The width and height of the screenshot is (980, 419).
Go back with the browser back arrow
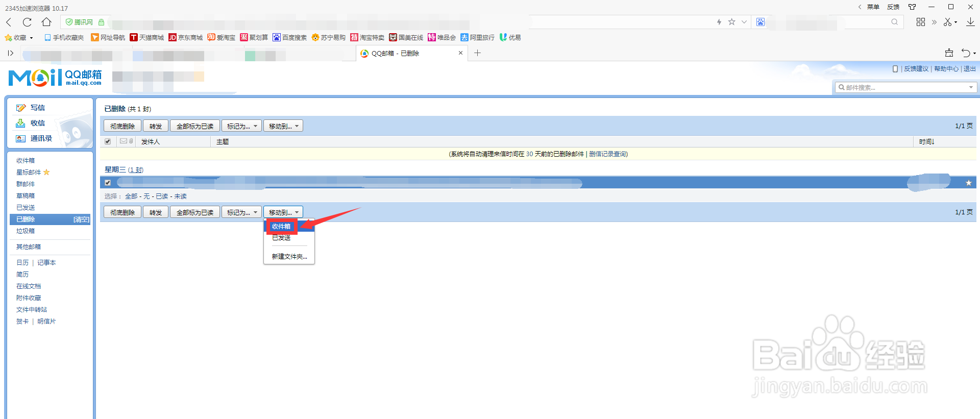pos(9,22)
